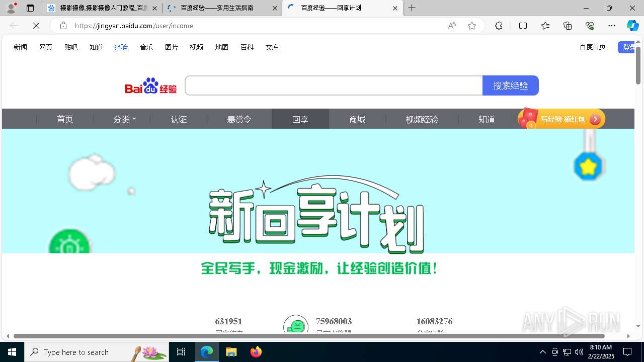Screen dimensions: 644x362
Task: Switch to the 摄影摄像入门教程 tab
Action: point(102,8)
